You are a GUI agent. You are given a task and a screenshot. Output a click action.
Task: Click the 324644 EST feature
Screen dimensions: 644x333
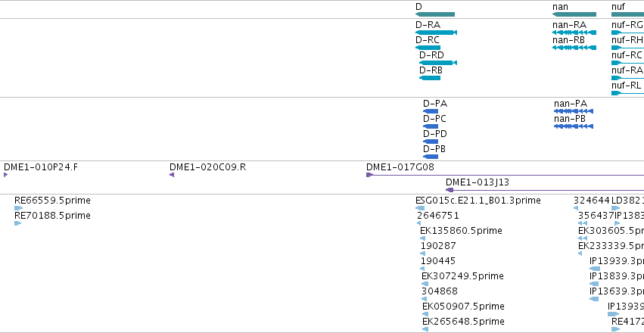pos(576,208)
